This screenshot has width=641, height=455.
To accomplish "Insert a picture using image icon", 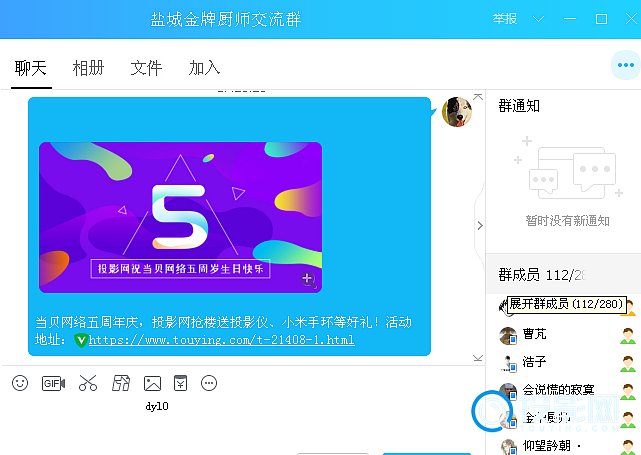I will coord(152,383).
